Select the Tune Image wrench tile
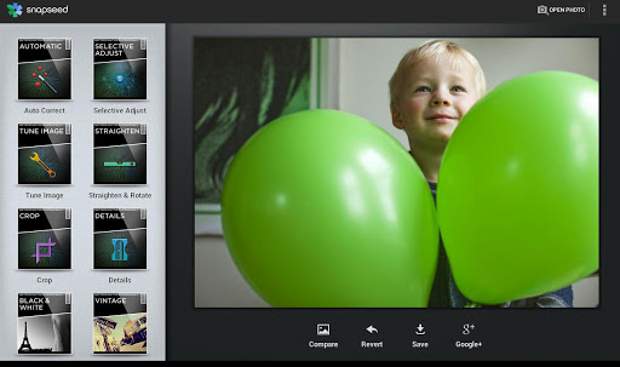Image resolution: width=620 pixels, height=367 pixels. coord(44,154)
